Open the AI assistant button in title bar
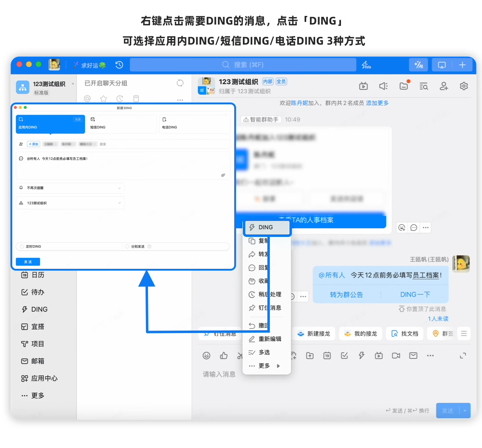The height and width of the screenshot is (448, 482). point(418,65)
